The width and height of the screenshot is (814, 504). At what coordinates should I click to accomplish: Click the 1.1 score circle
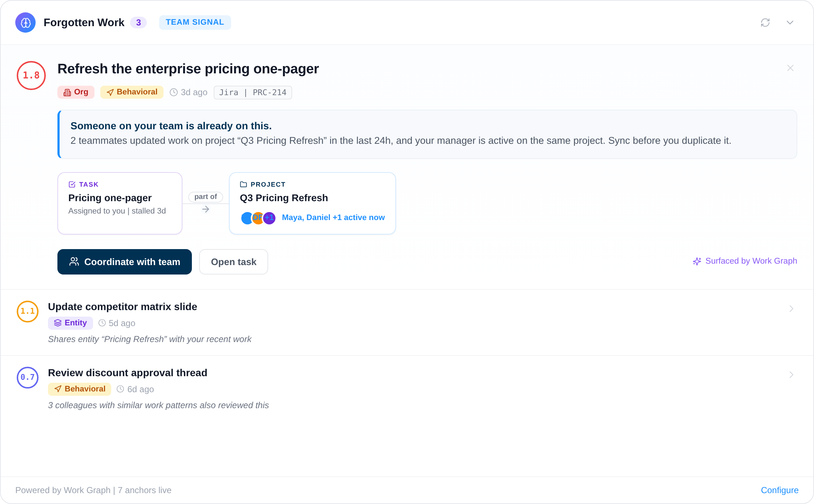28,312
